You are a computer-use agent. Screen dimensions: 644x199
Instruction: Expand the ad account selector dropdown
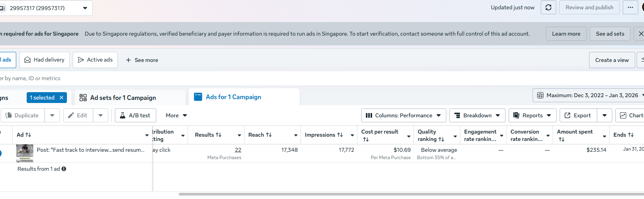[x=85, y=8]
